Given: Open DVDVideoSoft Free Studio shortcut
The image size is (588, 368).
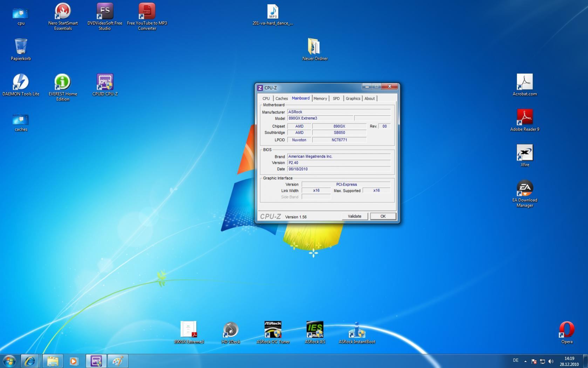Looking at the screenshot, I should pyautogui.click(x=105, y=16).
